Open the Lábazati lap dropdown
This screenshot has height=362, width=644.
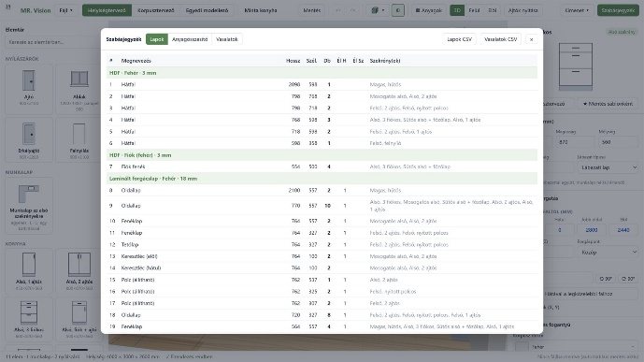coord(608,167)
